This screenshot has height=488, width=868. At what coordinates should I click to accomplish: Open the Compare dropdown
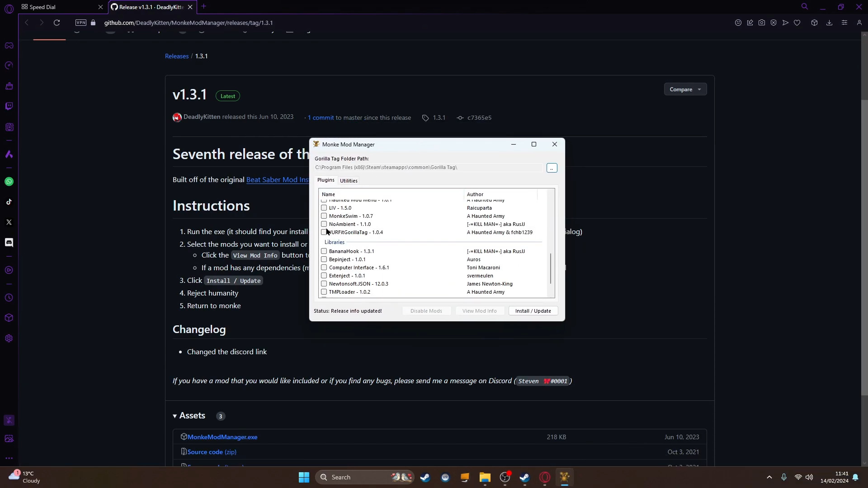tap(685, 89)
